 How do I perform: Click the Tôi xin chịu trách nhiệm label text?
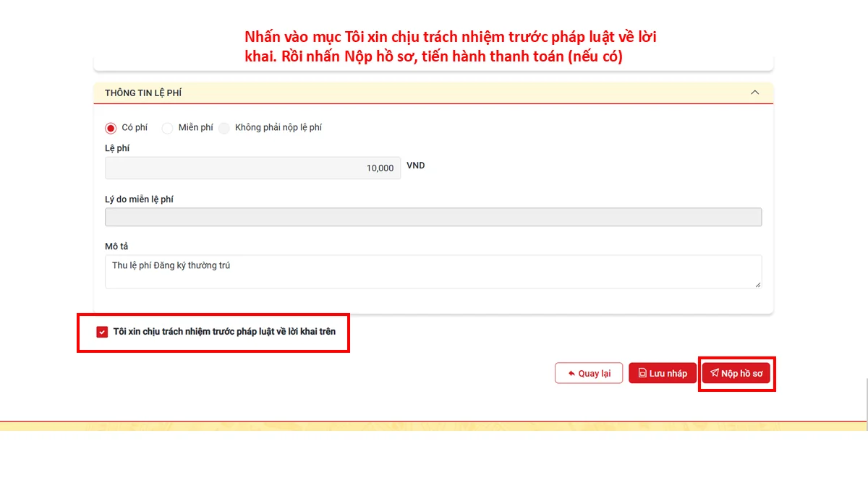[224, 332]
